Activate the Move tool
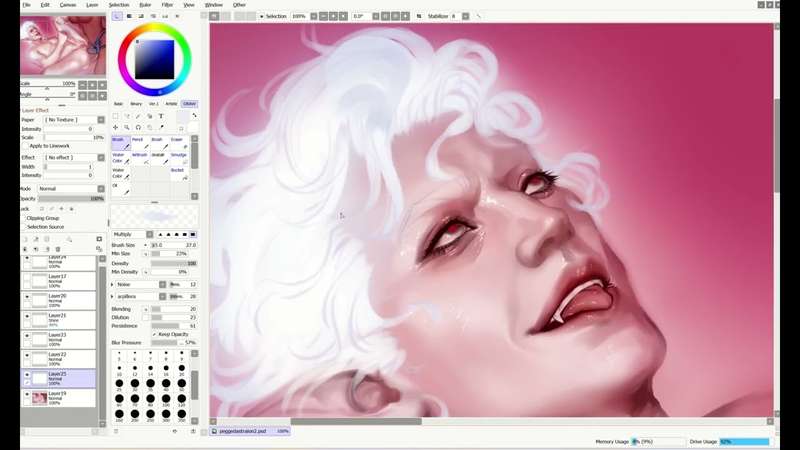Image resolution: width=800 pixels, height=450 pixels. click(115, 127)
